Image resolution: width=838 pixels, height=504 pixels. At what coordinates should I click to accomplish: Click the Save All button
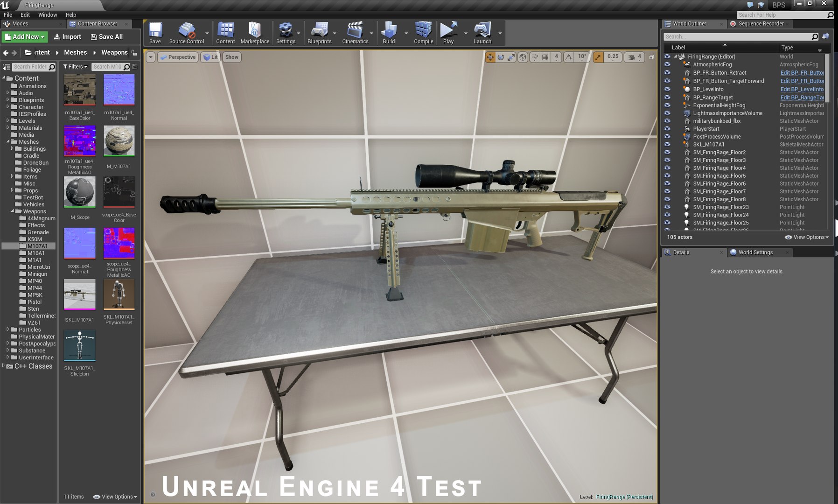(x=106, y=37)
